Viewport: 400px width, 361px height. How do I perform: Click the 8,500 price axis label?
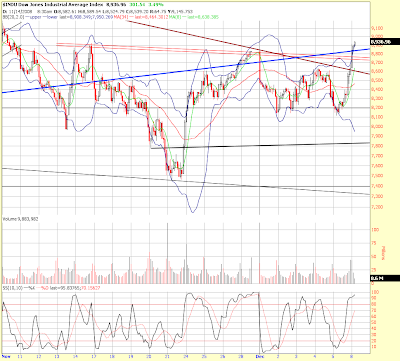(x=377, y=80)
